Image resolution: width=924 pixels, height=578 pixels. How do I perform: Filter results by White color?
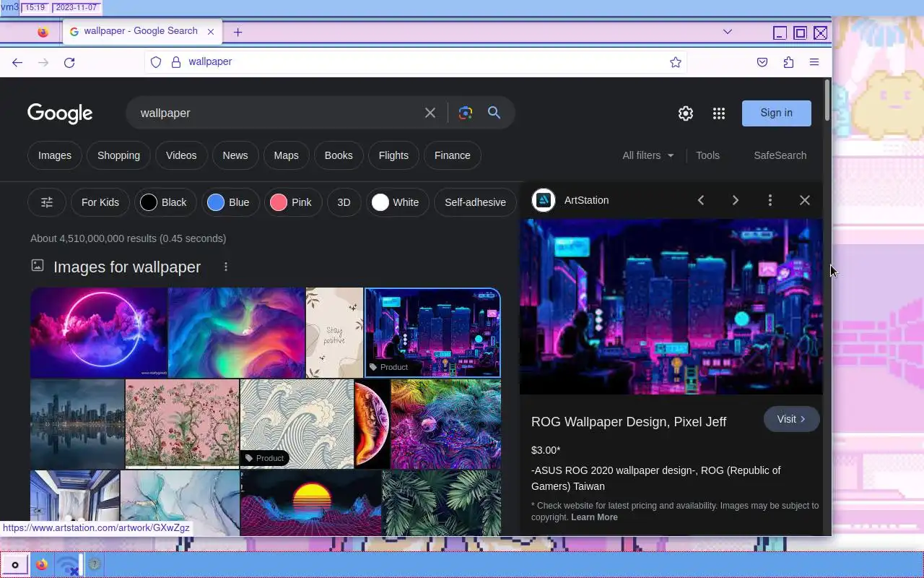[398, 202]
